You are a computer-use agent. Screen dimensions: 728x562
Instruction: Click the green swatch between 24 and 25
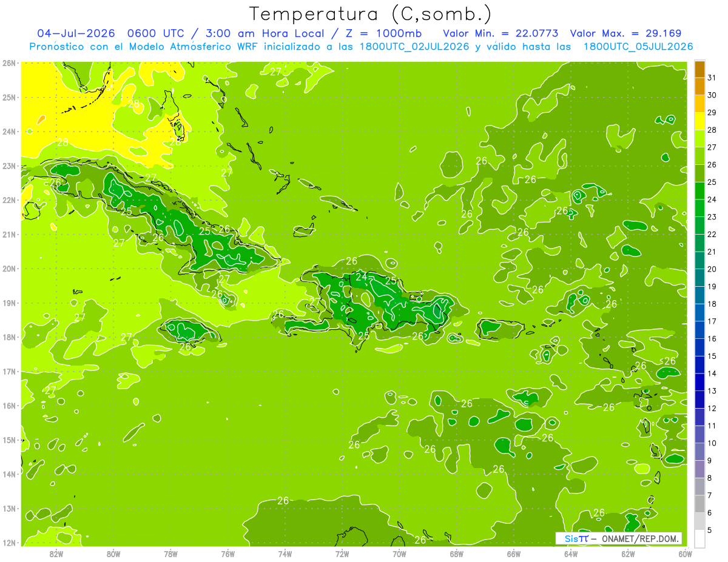(x=699, y=191)
